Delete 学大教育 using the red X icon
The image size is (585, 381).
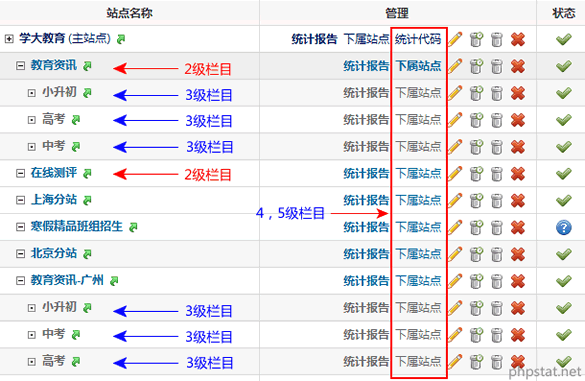click(518, 39)
